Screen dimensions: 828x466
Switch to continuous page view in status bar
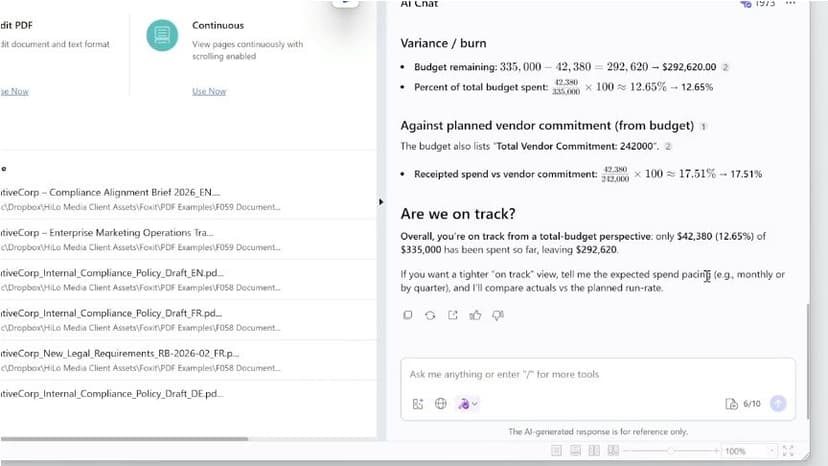pos(575,451)
